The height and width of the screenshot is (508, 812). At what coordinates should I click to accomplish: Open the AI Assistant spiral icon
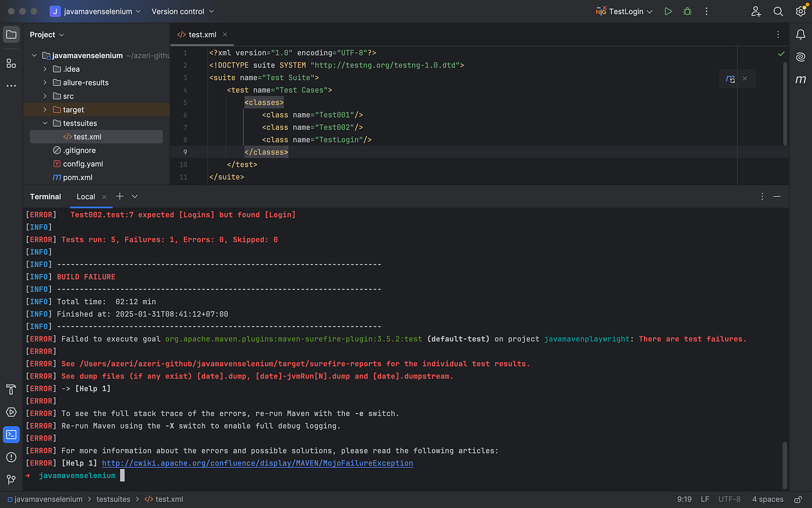(800, 56)
